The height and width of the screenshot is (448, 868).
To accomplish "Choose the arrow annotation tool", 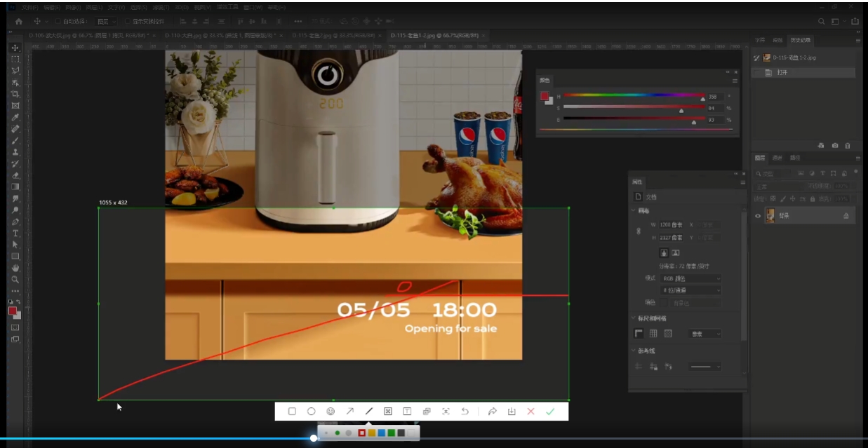I will tap(349, 412).
